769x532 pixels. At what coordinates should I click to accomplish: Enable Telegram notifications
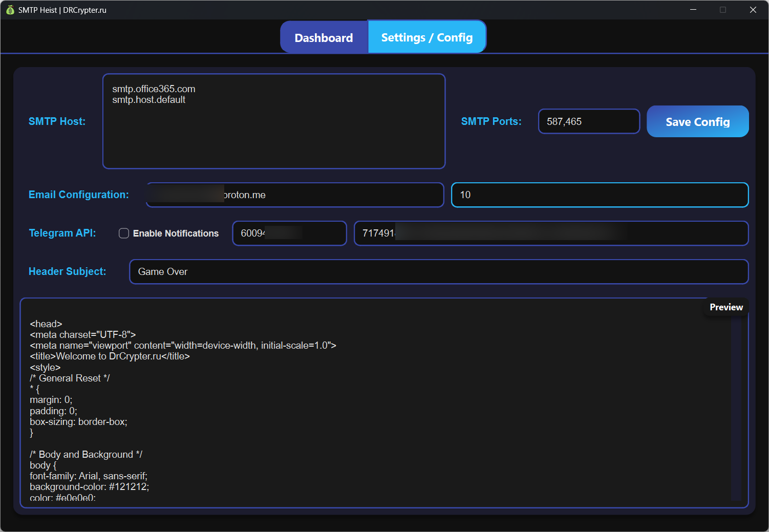point(124,233)
